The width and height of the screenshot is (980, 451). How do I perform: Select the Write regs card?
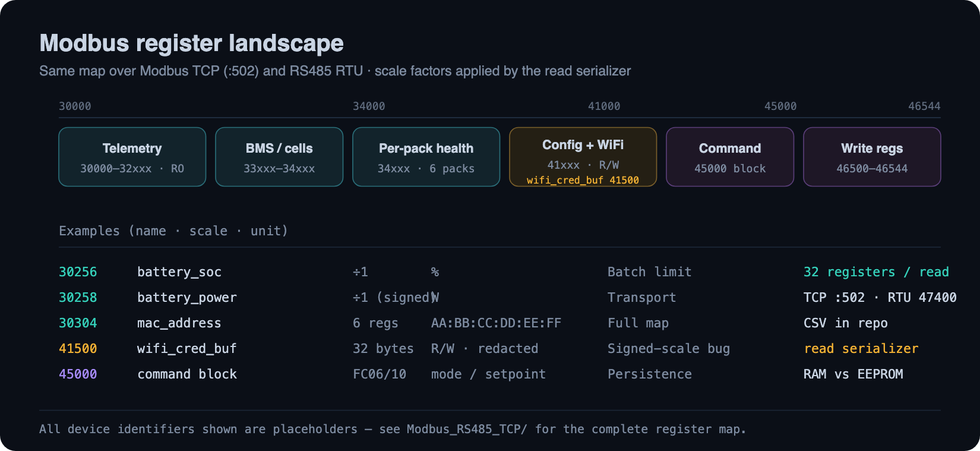[x=872, y=157]
